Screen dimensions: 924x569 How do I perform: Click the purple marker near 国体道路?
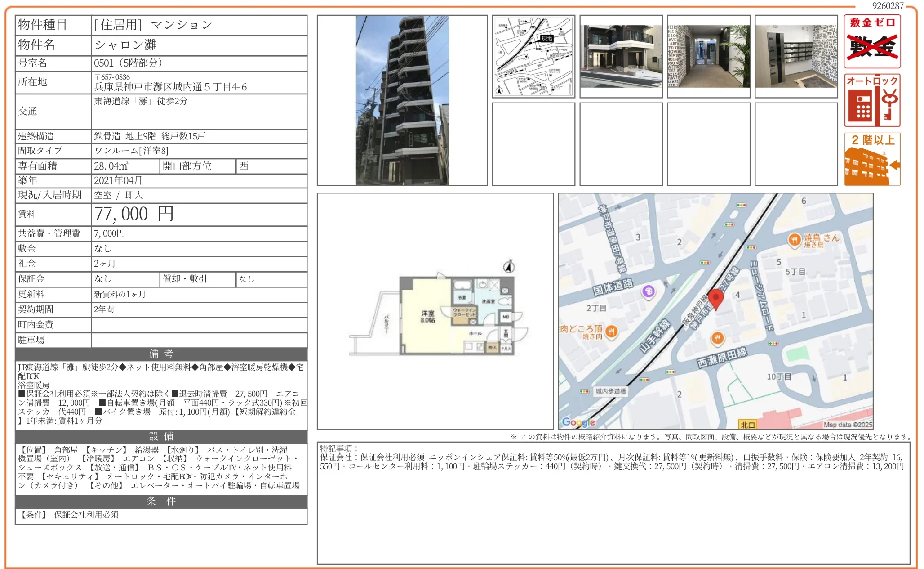coord(649,291)
